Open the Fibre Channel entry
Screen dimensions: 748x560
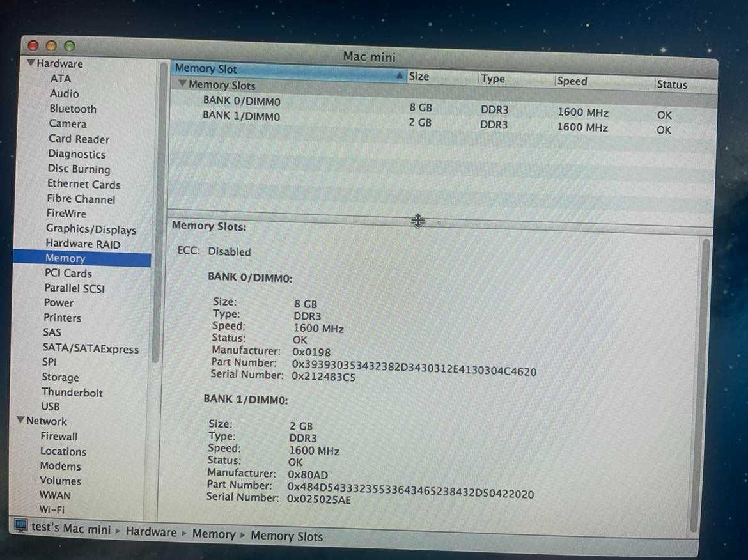coord(81,199)
